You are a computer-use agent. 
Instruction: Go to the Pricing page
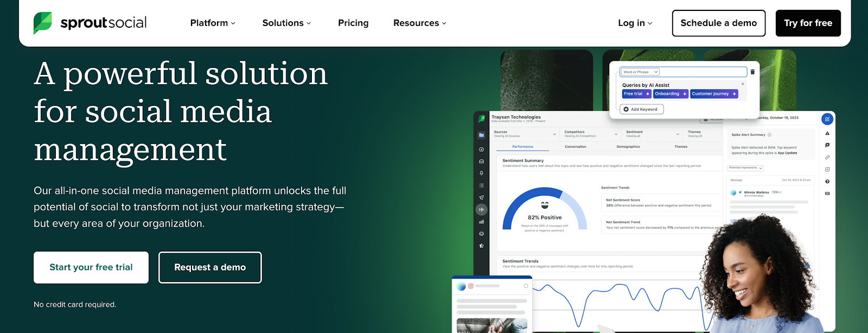tap(353, 23)
